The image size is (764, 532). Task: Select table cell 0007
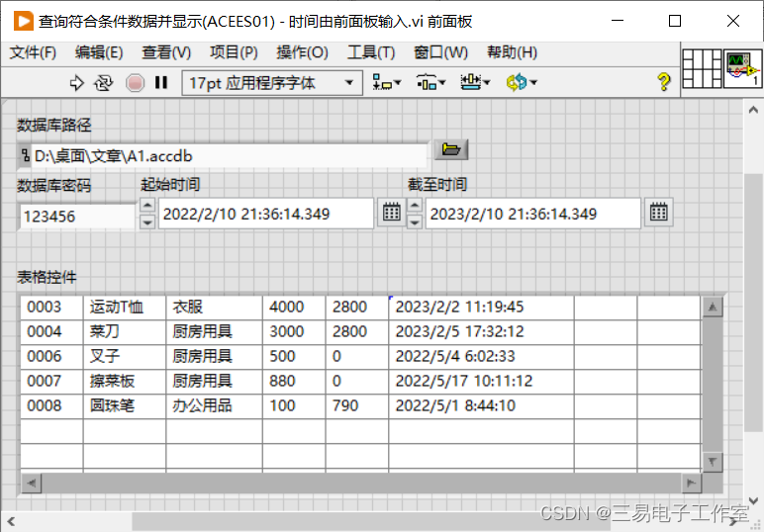pyautogui.click(x=51, y=381)
